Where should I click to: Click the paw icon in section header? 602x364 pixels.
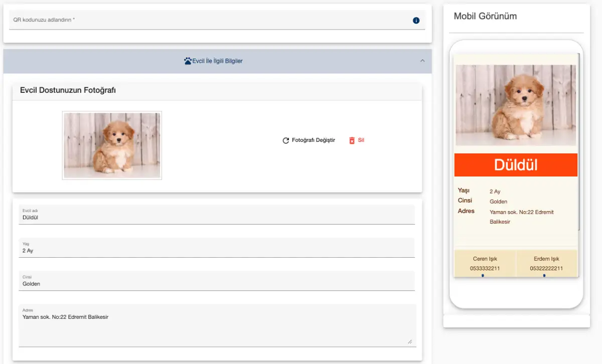188,61
